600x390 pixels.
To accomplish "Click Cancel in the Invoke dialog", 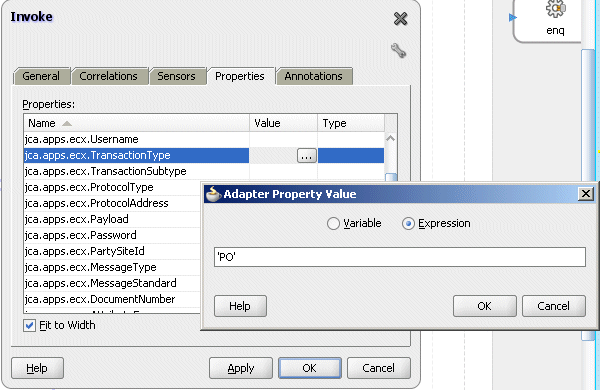I will [378, 368].
